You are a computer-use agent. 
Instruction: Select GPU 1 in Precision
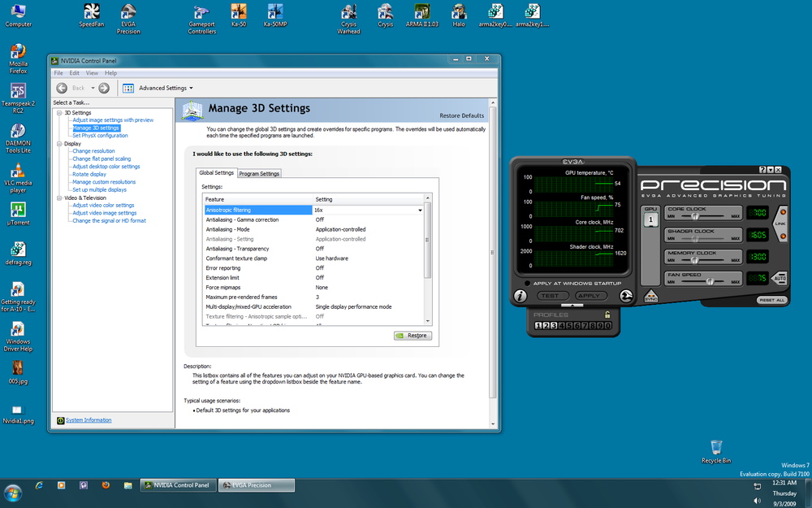point(650,218)
